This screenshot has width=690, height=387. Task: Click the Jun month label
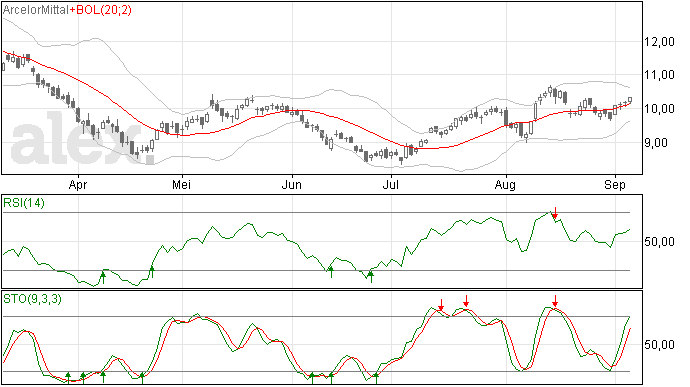tap(292, 185)
